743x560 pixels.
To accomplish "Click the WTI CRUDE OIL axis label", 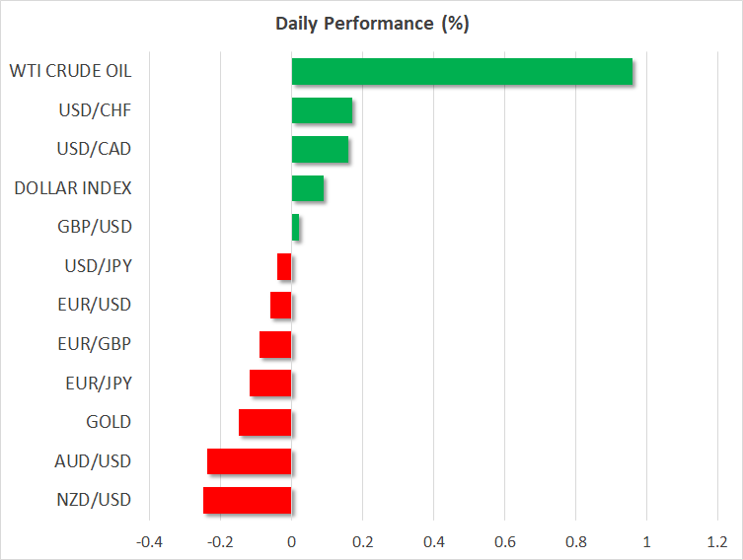I will [70, 71].
